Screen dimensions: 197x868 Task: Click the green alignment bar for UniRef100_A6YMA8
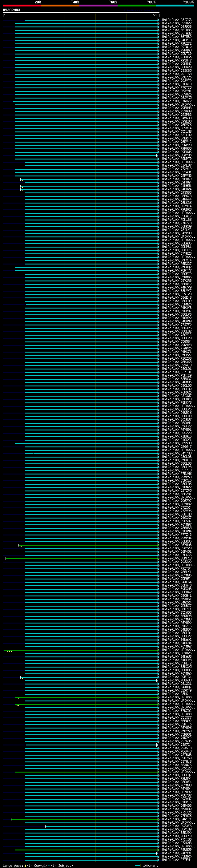89,545
